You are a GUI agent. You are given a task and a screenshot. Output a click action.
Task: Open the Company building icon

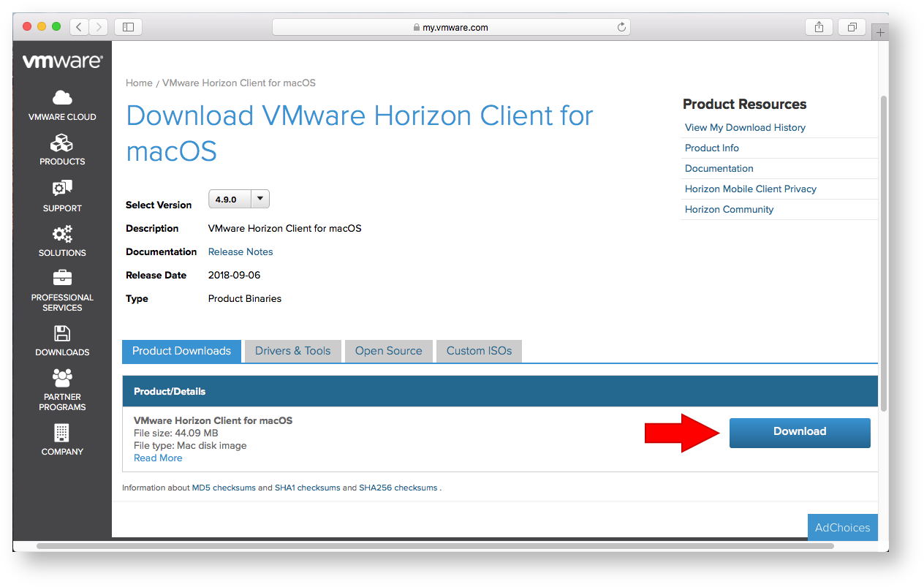(62, 433)
